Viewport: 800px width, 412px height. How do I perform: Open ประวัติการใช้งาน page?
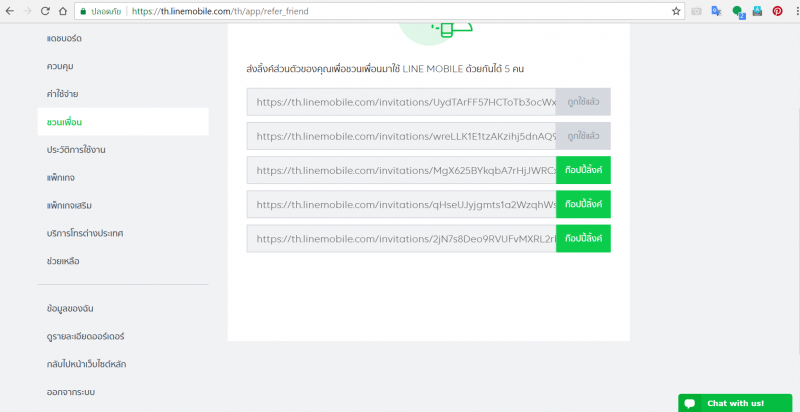76,150
